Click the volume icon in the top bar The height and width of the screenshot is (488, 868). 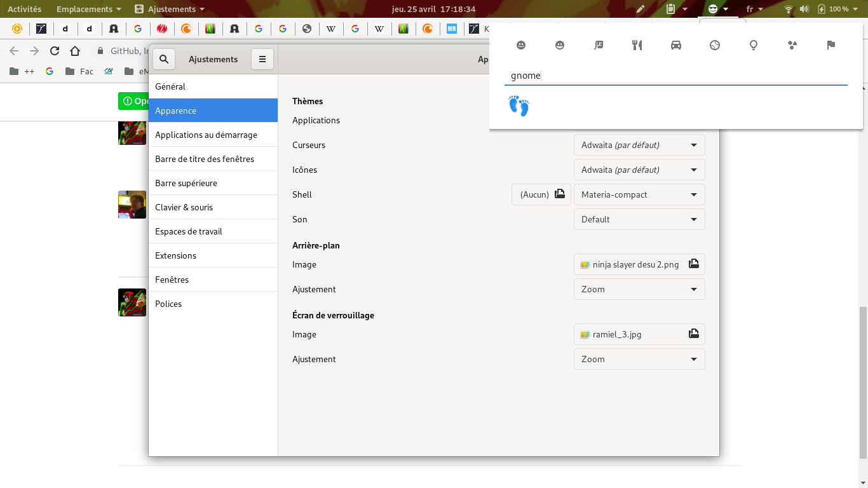coord(804,9)
